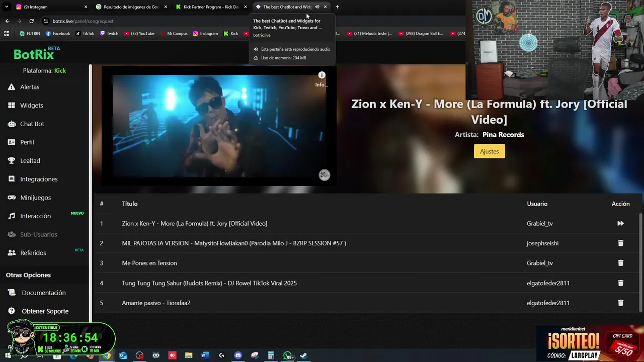Image resolution: width=644 pixels, height=362 pixels.
Task: Open Sub-Usuarios in the sidebar
Action: tap(32, 234)
